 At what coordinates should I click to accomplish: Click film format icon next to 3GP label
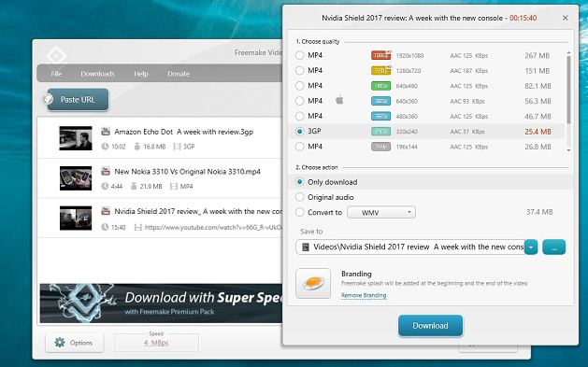pyautogui.click(x=177, y=147)
